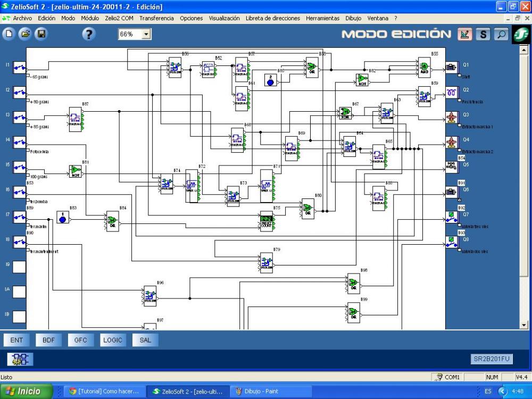The height and width of the screenshot is (399, 532).
Task: Select preset counter block B75
Action: tap(267, 221)
